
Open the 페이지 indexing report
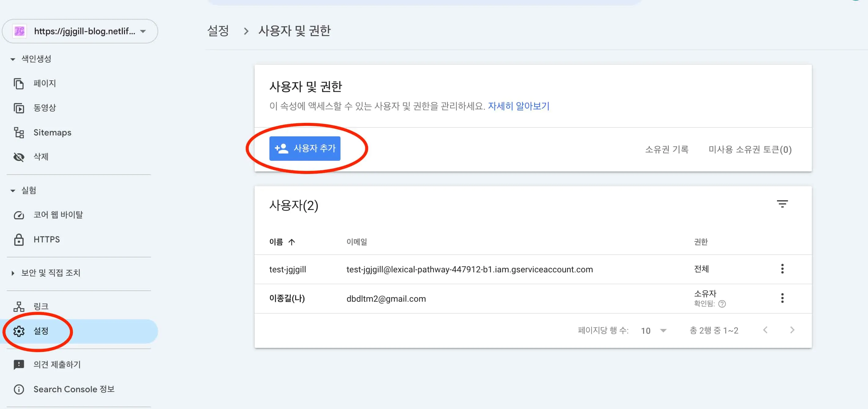coord(44,83)
